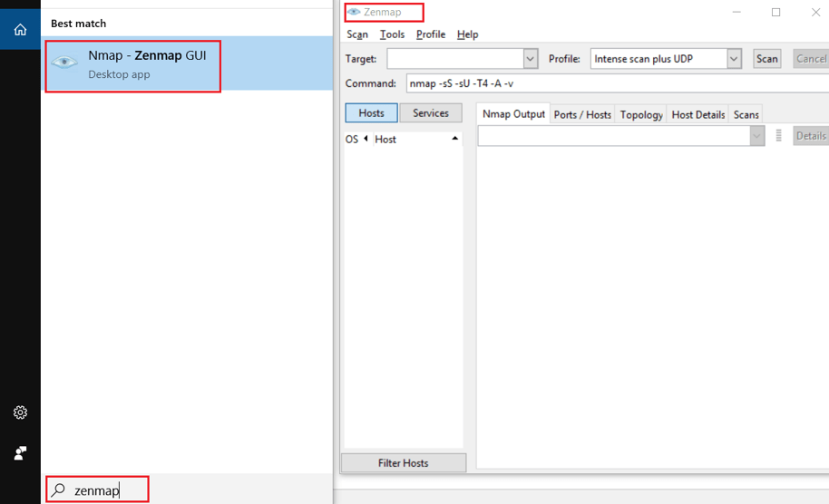Click the Cancel button

pos(811,59)
